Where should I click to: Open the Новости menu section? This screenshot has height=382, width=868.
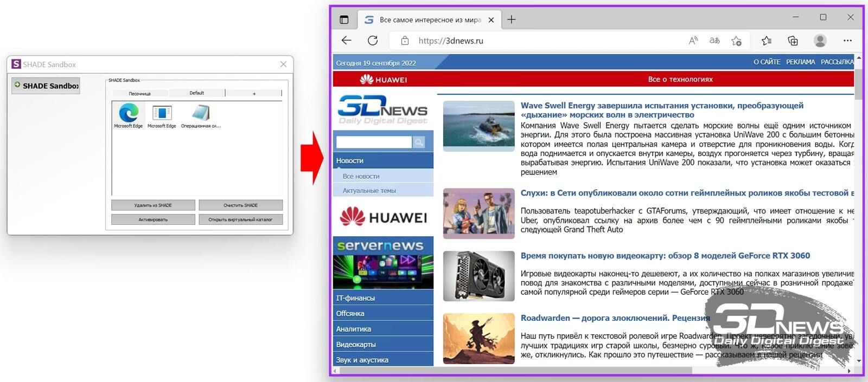(383, 160)
